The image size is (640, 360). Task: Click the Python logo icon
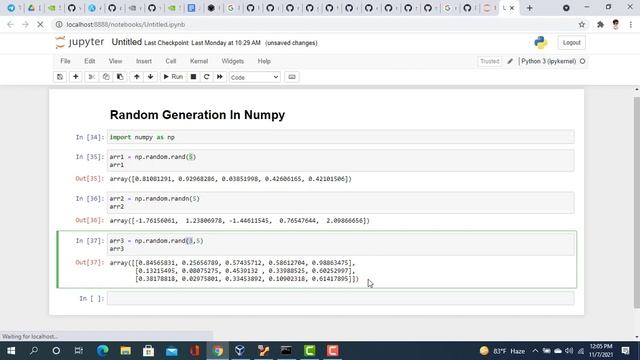pyautogui.click(x=540, y=42)
